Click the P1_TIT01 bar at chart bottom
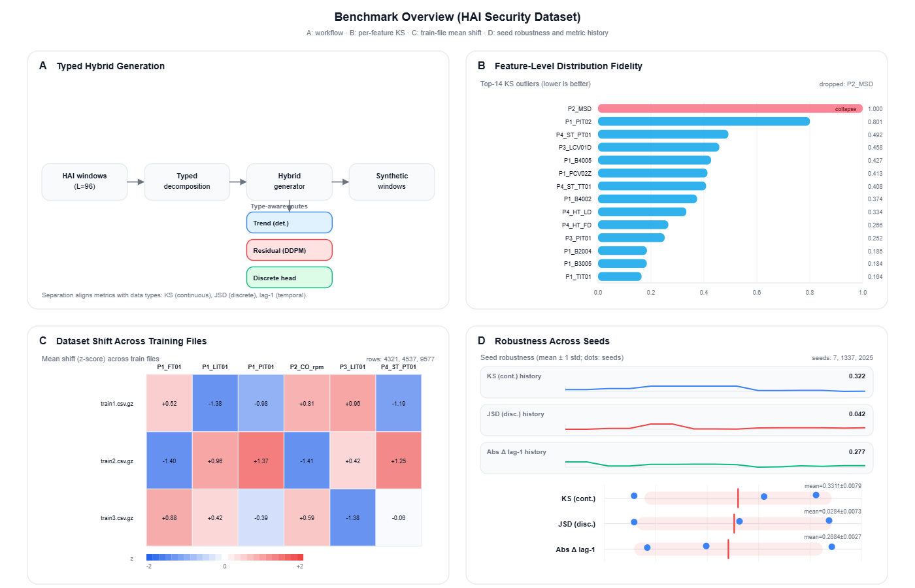This screenshot has width=915, height=588. (x=620, y=276)
